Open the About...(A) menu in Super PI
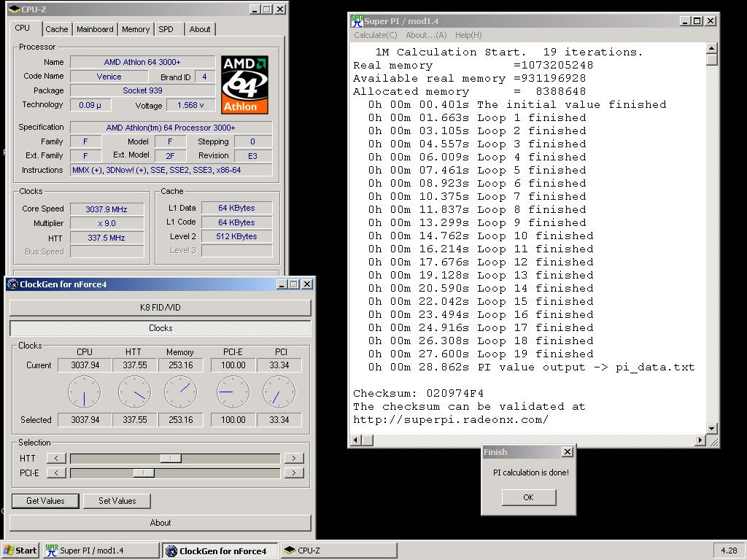 pos(426,35)
